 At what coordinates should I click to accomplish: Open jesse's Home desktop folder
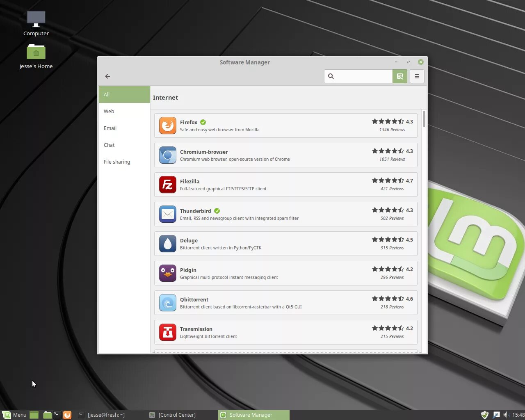(36, 56)
